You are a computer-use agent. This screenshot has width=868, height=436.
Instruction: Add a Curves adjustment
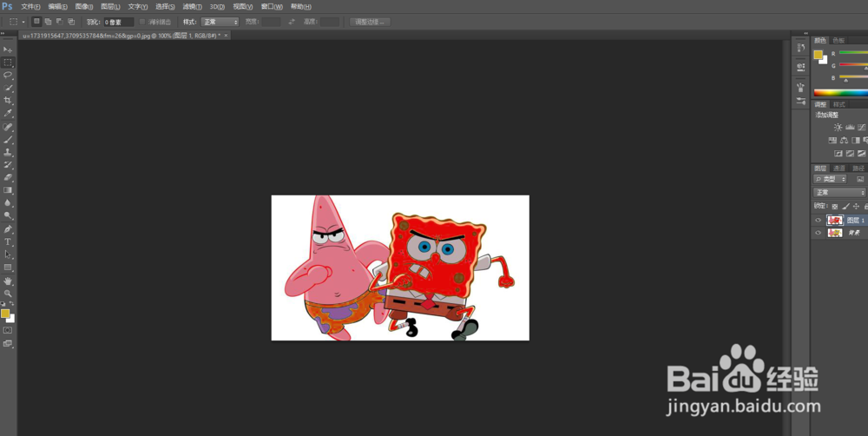pos(862,128)
